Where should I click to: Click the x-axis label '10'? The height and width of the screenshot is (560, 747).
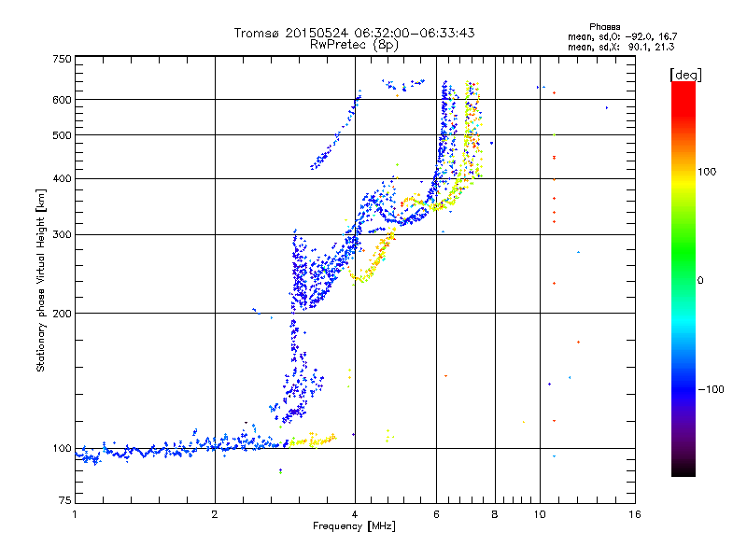point(540,514)
